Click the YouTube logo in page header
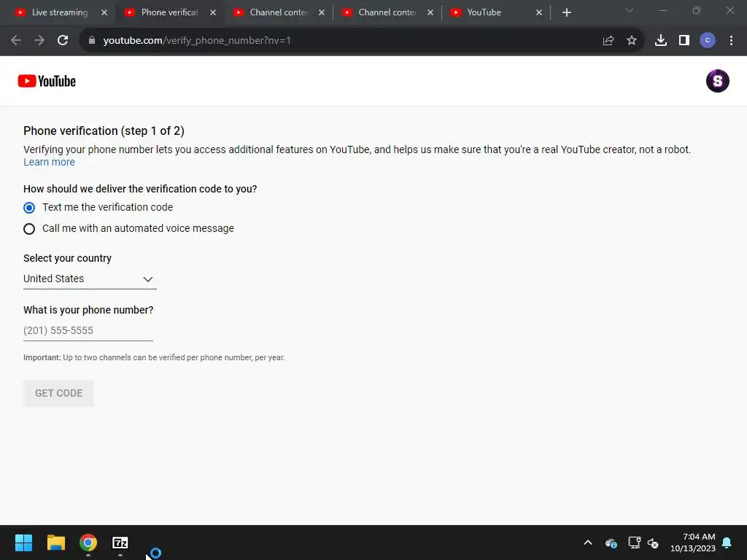This screenshot has width=747, height=560. coord(47,81)
